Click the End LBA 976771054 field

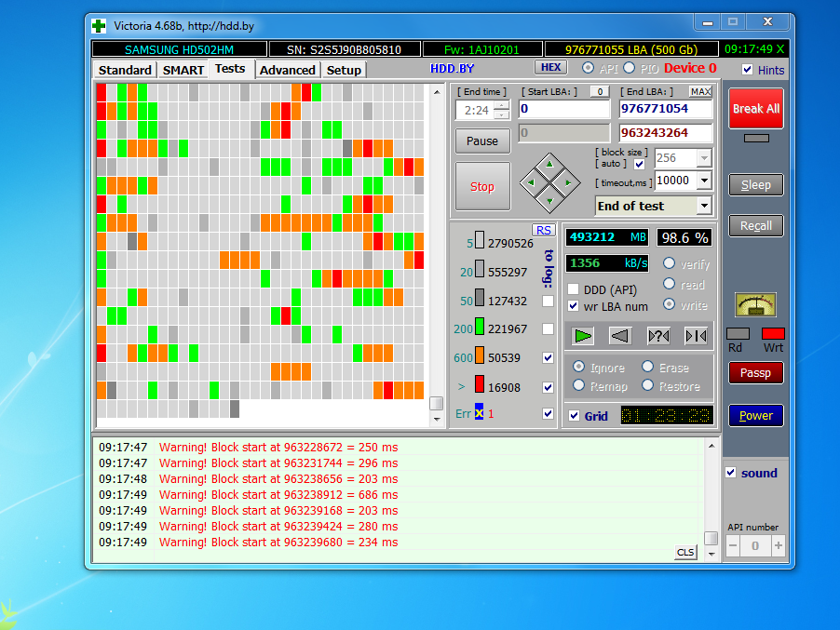tap(666, 109)
